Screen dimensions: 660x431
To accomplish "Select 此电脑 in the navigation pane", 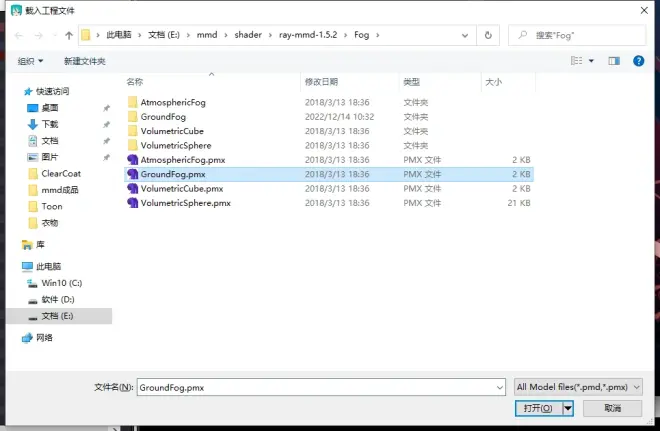I will click(48, 266).
